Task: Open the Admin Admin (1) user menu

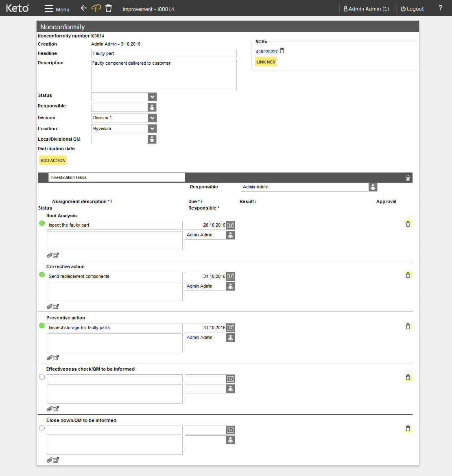Action: coord(366,9)
